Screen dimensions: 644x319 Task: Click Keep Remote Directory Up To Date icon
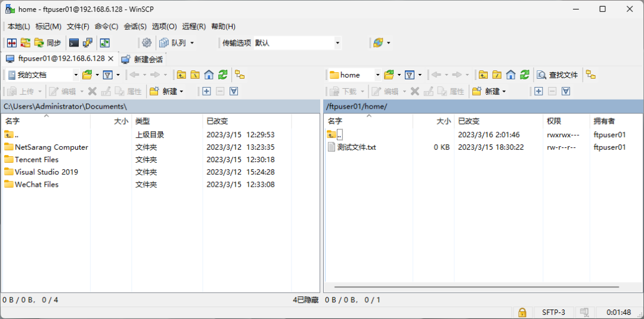[x=105, y=43]
